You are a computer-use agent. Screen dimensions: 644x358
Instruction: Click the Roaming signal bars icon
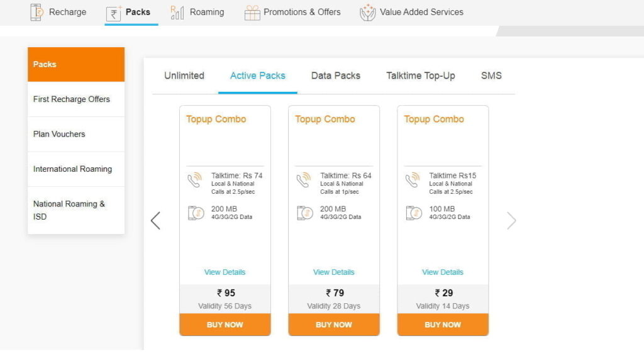coord(177,13)
